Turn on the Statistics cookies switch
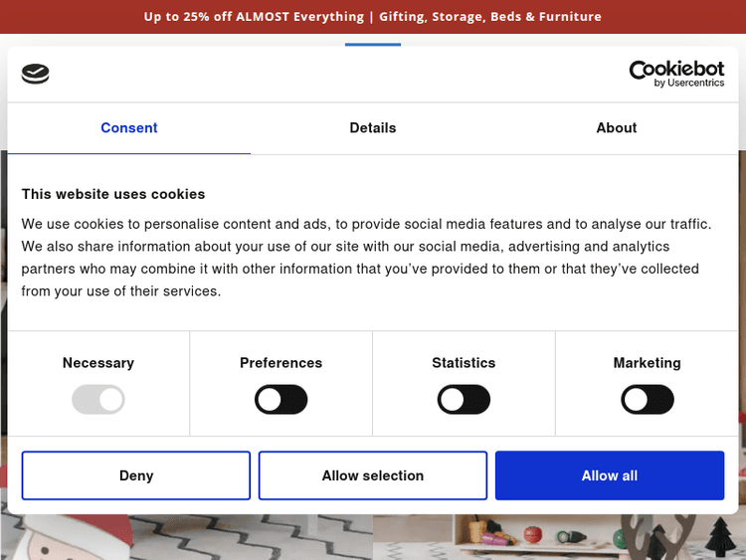Screen dimensions: 746x560 (x=464, y=400)
